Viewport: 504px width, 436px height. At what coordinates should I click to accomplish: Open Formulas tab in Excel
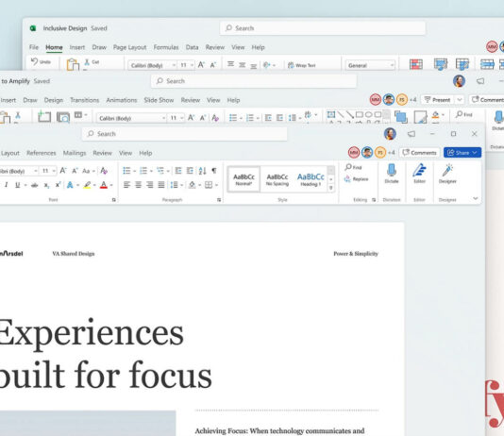click(166, 47)
